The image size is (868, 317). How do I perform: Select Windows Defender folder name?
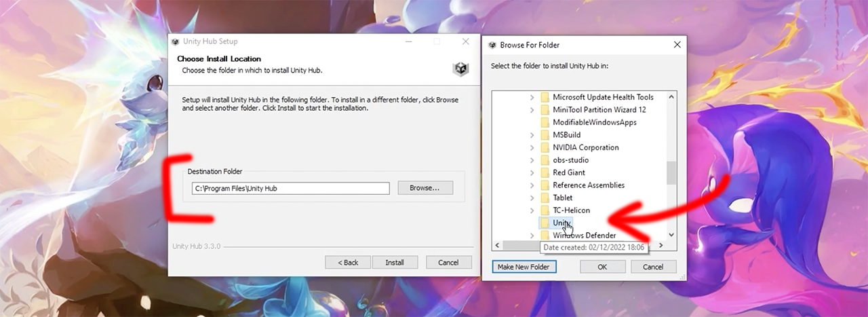coord(585,236)
